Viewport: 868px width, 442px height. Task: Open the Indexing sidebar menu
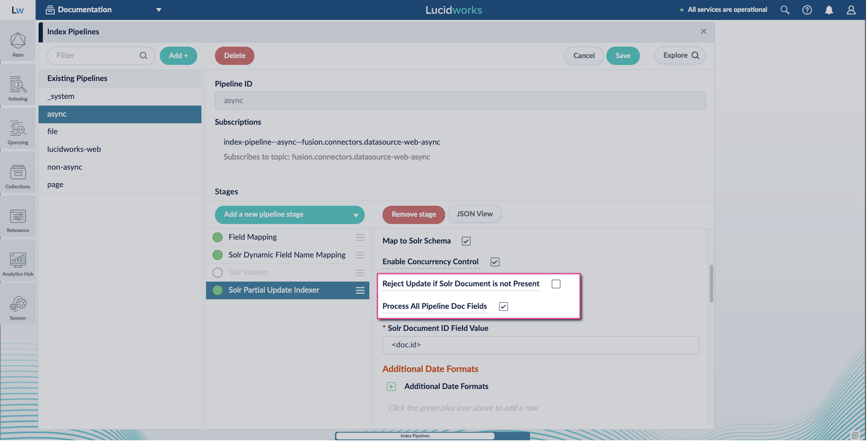click(x=18, y=88)
